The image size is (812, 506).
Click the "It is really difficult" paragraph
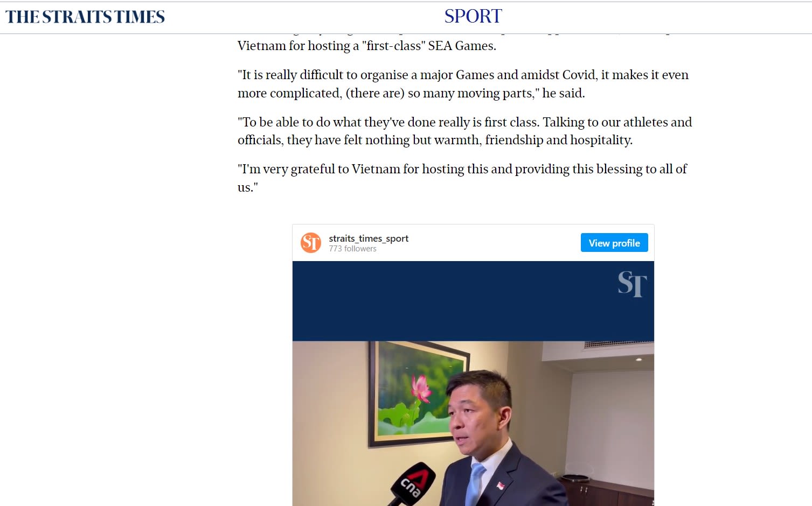click(x=463, y=84)
